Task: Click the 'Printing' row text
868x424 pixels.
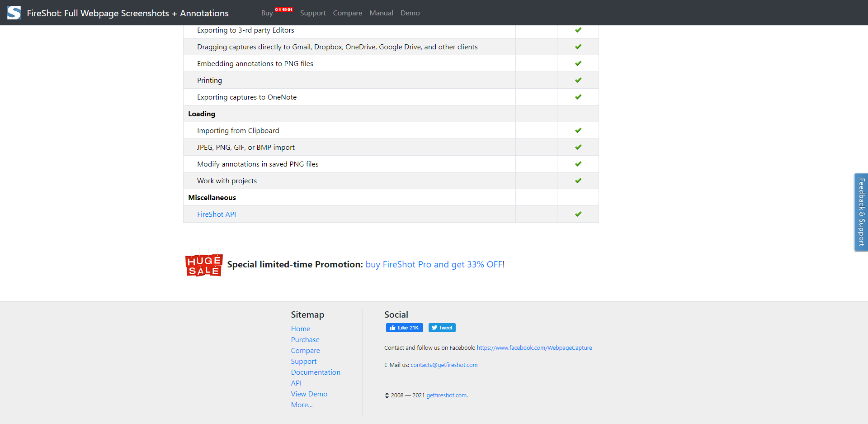Action: 209,81
